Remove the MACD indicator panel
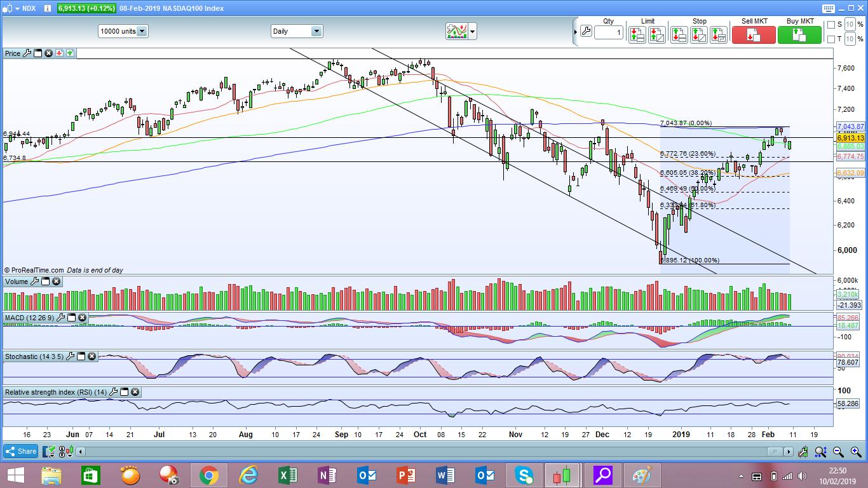The image size is (868, 488). [x=83, y=317]
